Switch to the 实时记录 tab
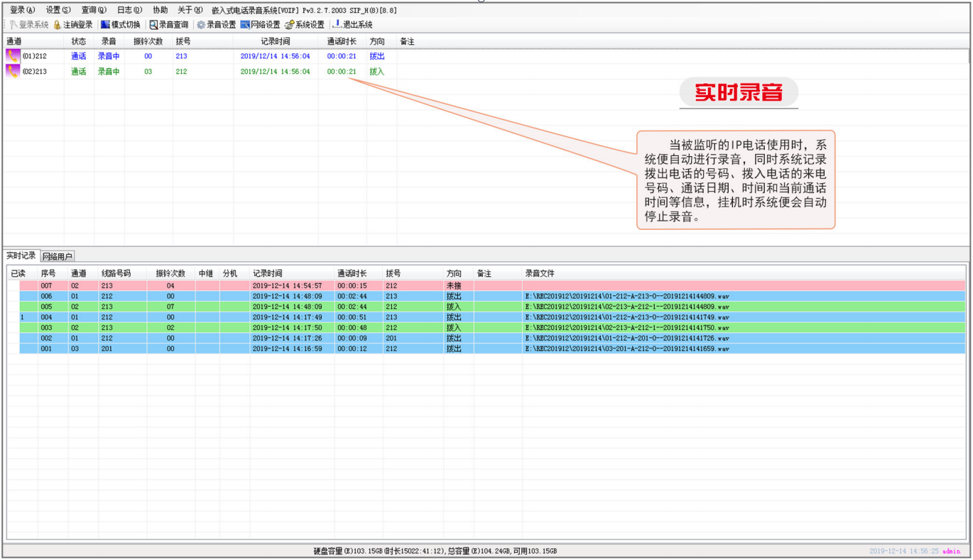The height and width of the screenshot is (560, 973). (21, 256)
